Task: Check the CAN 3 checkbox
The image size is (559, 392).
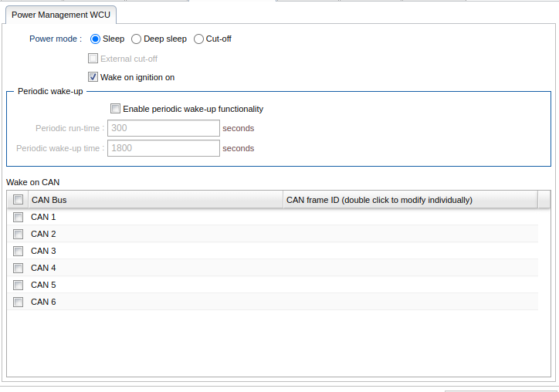Action: pyautogui.click(x=19, y=252)
